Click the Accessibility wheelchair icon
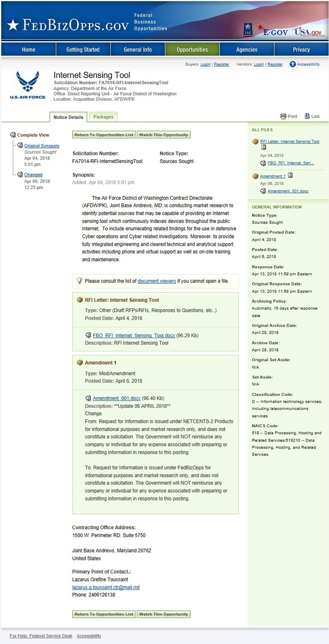Viewport: 329px width, 644px height. pyautogui.click(x=293, y=64)
